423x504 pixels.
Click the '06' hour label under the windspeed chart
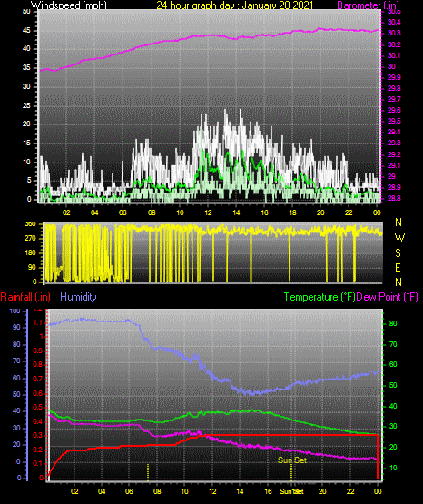pos(123,212)
